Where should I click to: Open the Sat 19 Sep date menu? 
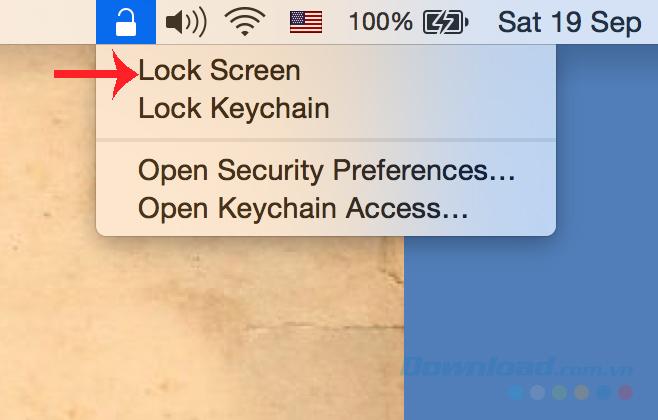[x=569, y=22]
